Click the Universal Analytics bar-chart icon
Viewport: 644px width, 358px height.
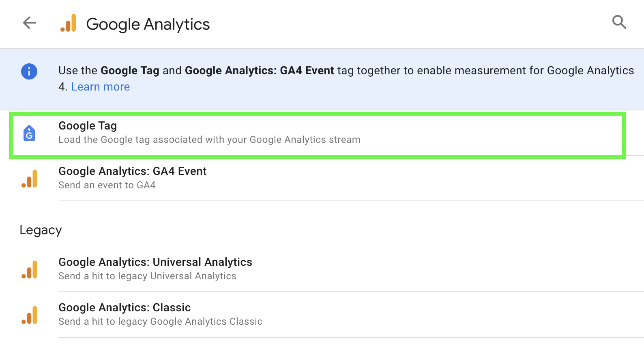click(x=29, y=270)
